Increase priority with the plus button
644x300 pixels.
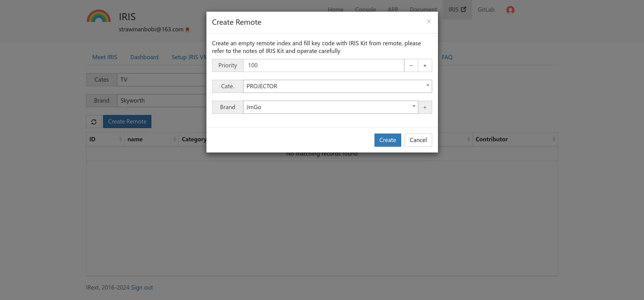(x=425, y=65)
